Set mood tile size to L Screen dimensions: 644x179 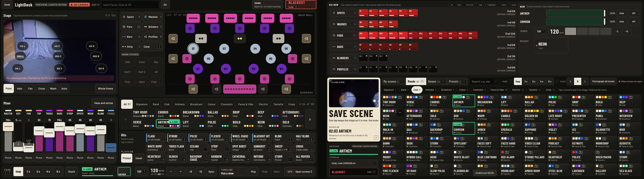tap(585, 82)
